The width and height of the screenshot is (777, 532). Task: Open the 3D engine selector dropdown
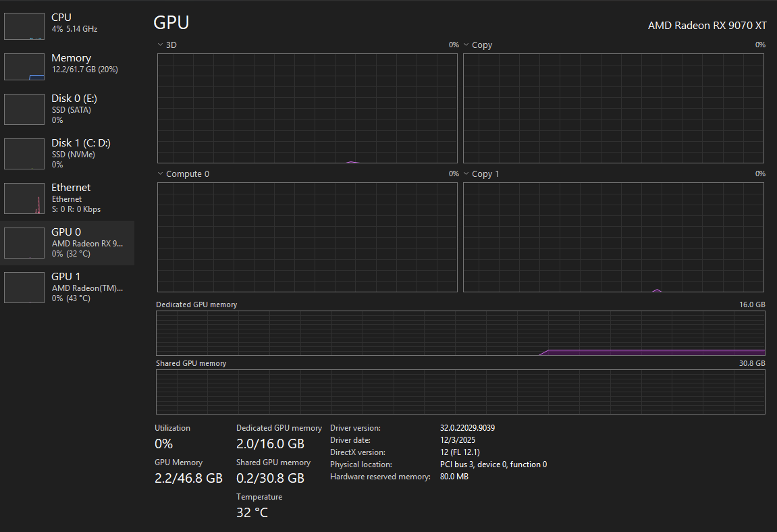[160, 45]
